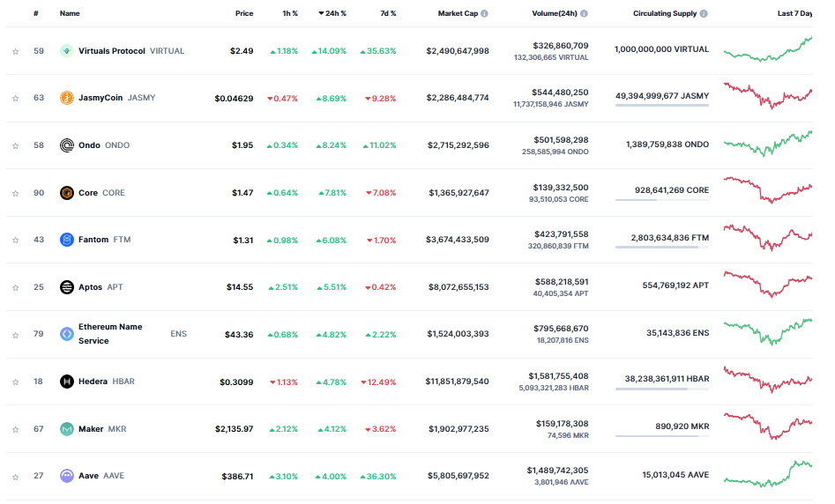Toggle star for Ethereum Name Service
This screenshot has width=835, height=504.
pos(16,336)
